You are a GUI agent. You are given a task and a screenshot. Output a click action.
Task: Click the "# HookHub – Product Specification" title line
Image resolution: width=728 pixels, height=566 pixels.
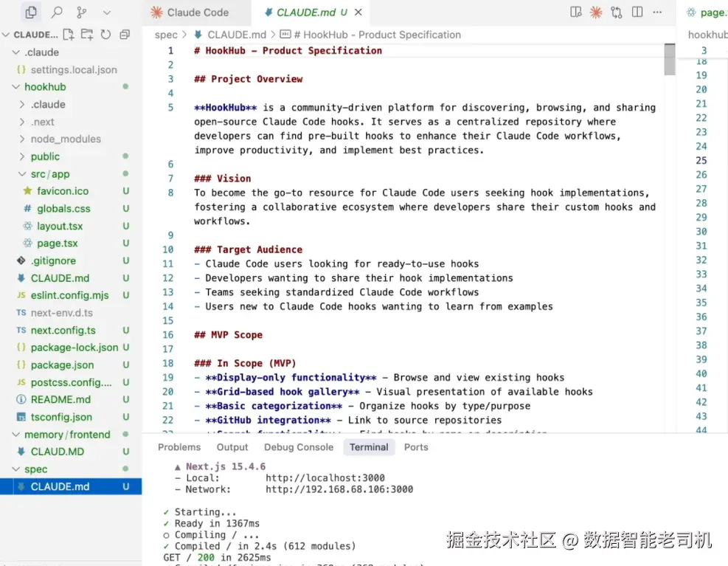(x=288, y=51)
